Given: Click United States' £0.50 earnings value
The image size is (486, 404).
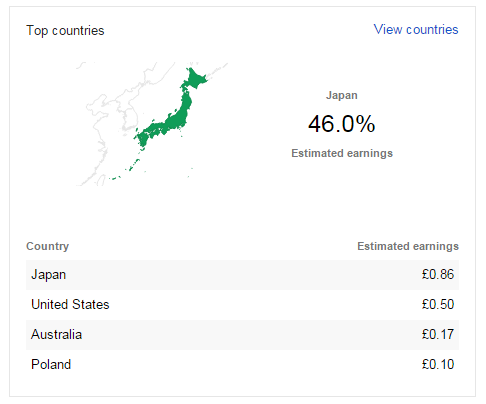Looking at the screenshot, I should point(438,304).
